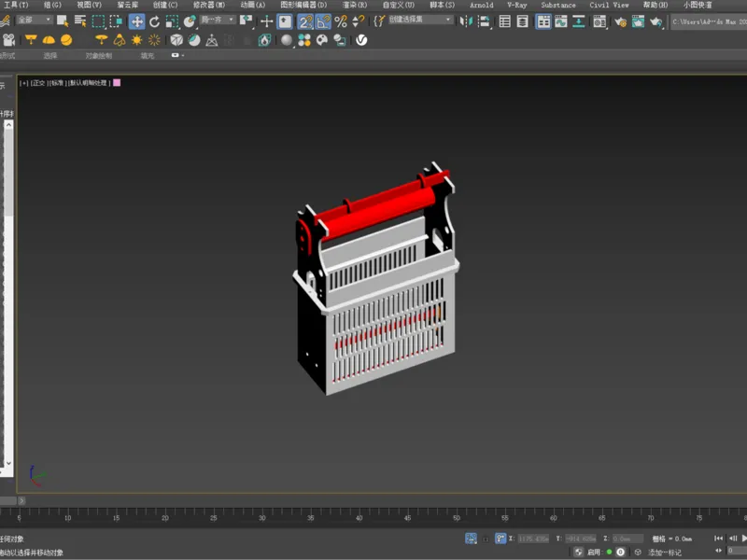Click the Select and Place tool

coord(190,21)
